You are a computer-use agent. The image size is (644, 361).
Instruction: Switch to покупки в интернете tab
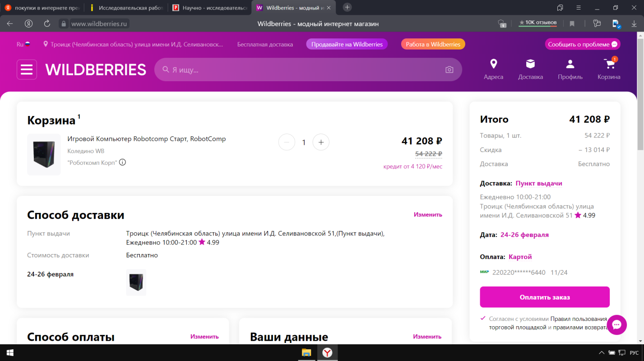[42, 8]
